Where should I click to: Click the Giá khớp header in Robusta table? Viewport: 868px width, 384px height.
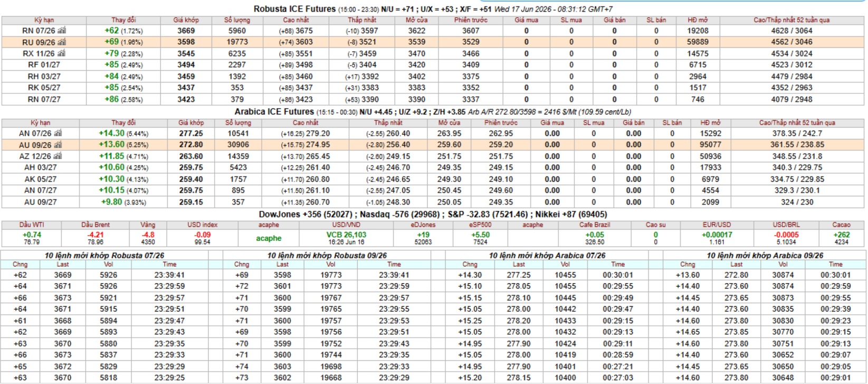point(186,20)
